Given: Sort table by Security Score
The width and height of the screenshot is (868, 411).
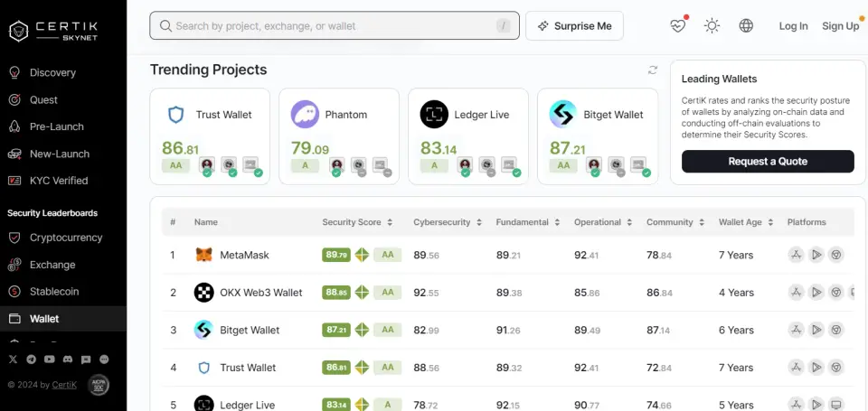Looking at the screenshot, I should [x=357, y=222].
